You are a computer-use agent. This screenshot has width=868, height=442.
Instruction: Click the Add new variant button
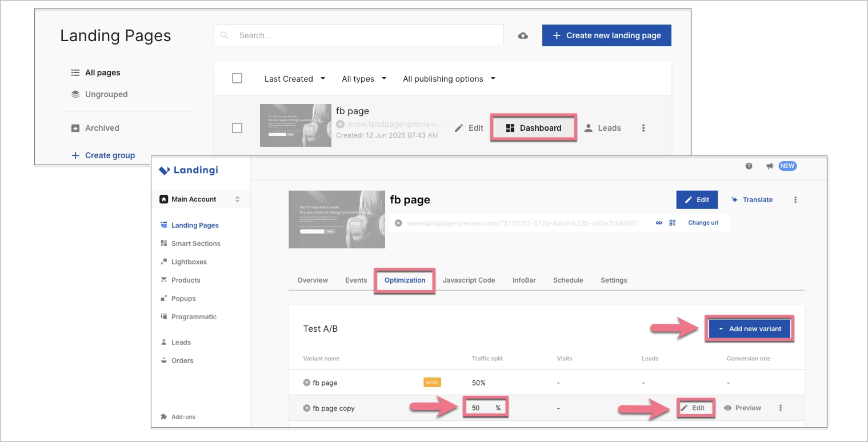pyautogui.click(x=749, y=329)
